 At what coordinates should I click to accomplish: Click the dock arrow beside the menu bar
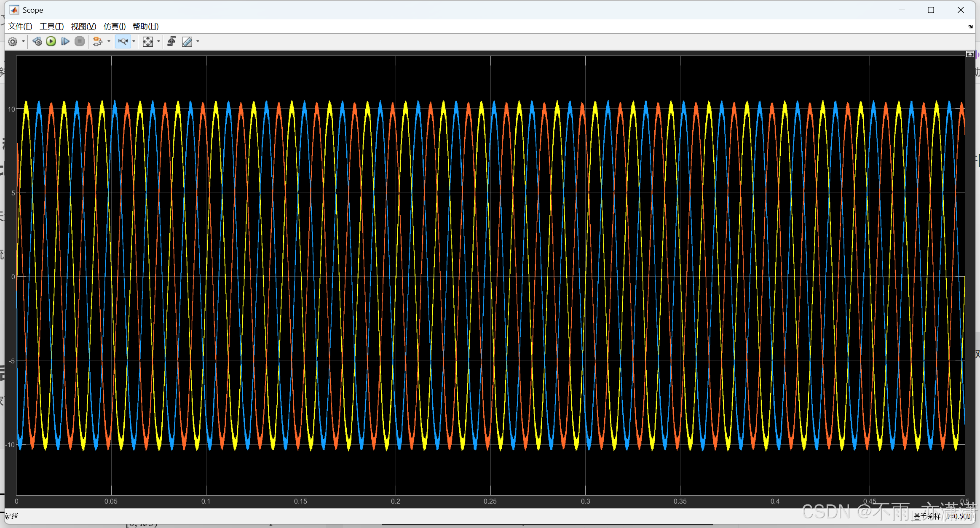[970, 27]
